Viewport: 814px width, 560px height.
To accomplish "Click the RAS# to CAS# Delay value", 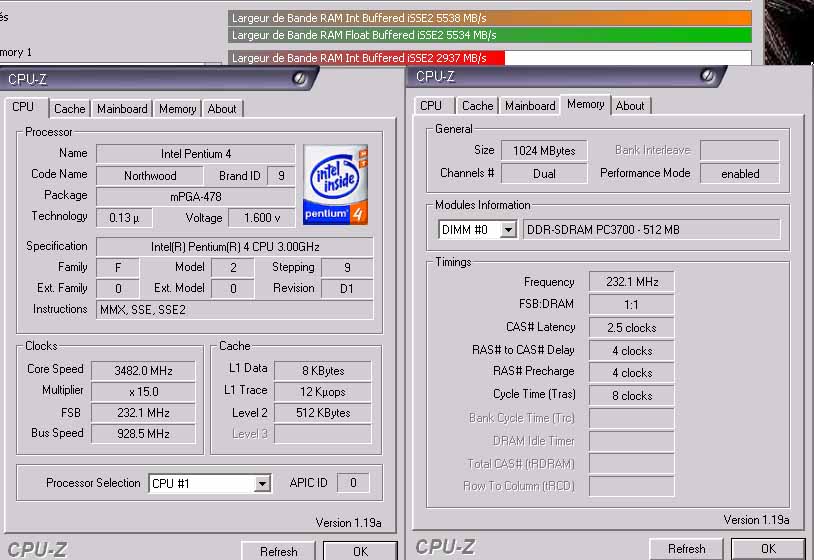I will (632, 350).
